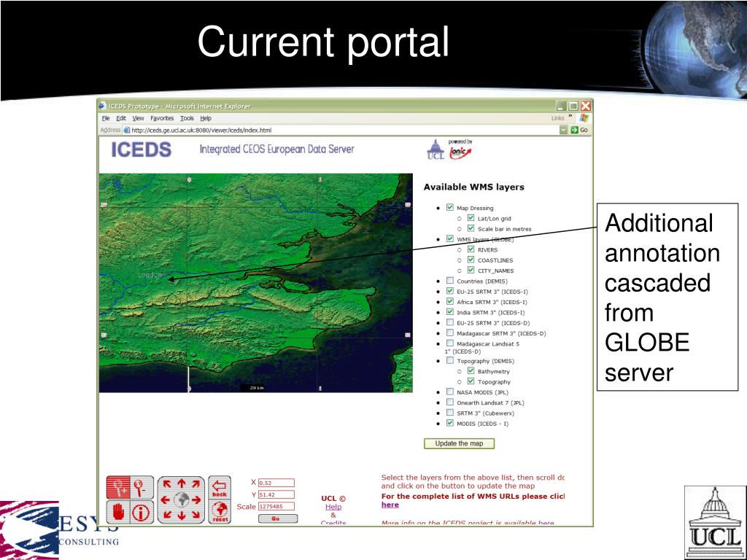747x560 pixels.
Task: Click the Windows flag throbber icon
Action: click(584, 118)
